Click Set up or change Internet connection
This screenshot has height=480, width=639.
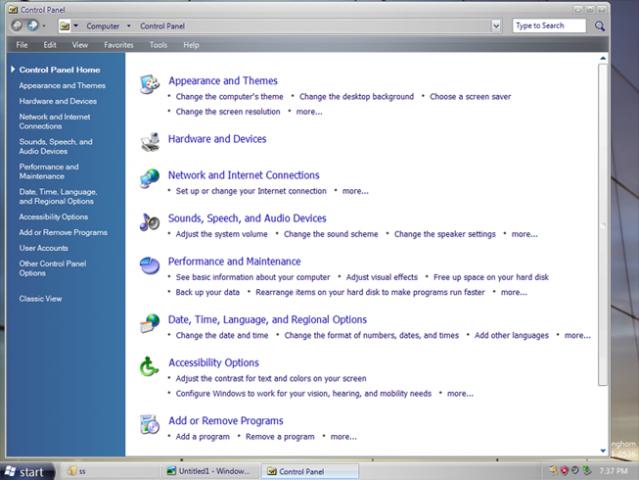[x=251, y=191]
